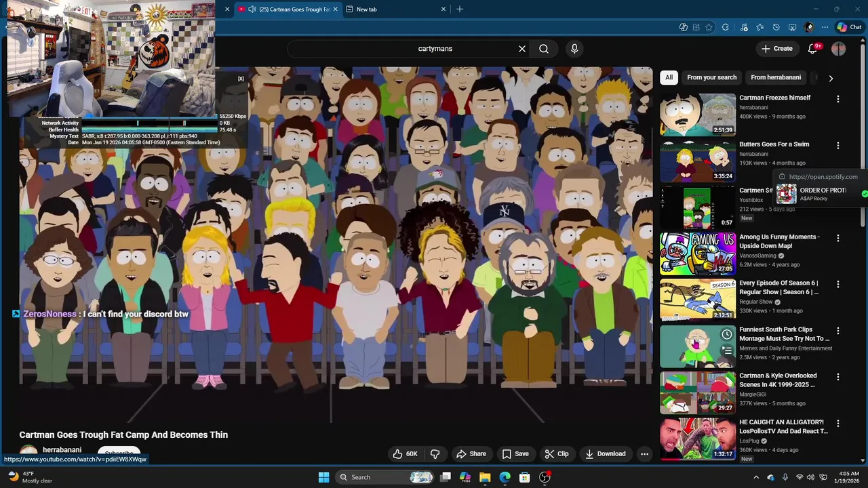Clip the video
The height and width of the screenshot is (488, 868).
556,453
